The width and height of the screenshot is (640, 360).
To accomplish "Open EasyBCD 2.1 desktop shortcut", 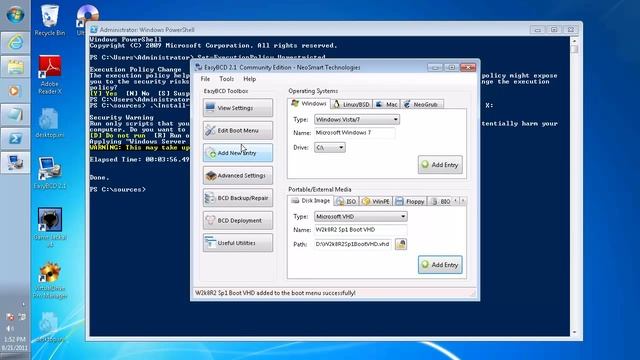I will coord(50,173).
